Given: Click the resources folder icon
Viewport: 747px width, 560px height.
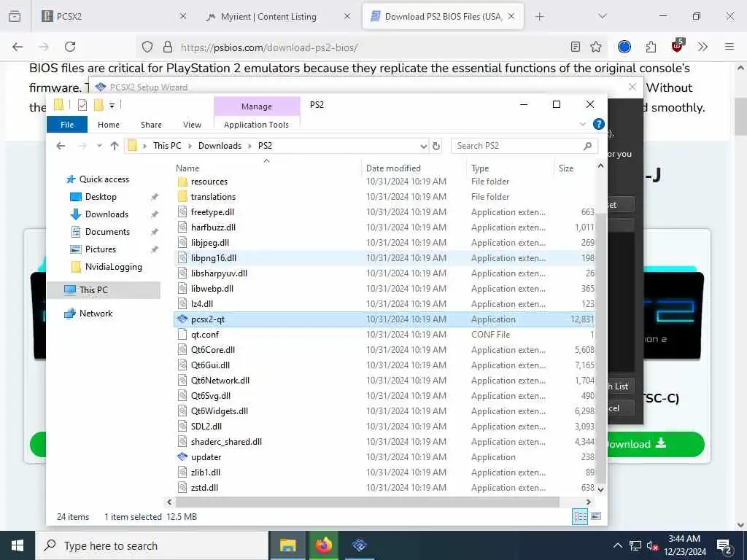Looking at the screenshot, I should click(182, 182).
